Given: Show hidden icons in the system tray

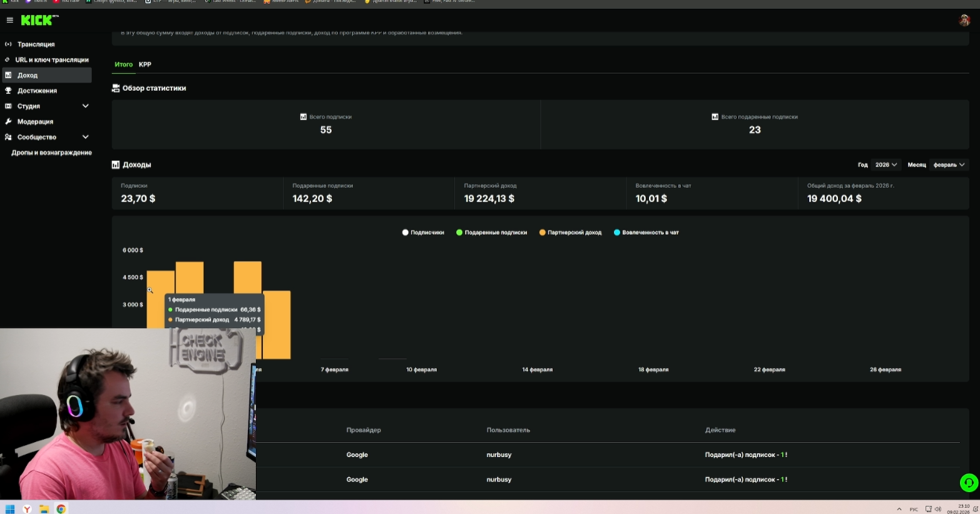Looking at the screenshot, I should pyautogui.click(x=899, y=509).
